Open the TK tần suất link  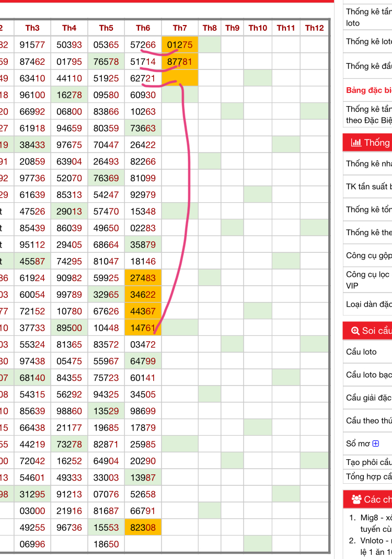pos(368,187)
